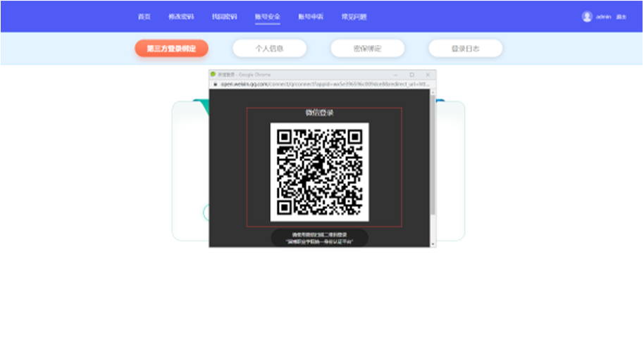Open 常见问题 in the navigation bar

click(354, 17)
